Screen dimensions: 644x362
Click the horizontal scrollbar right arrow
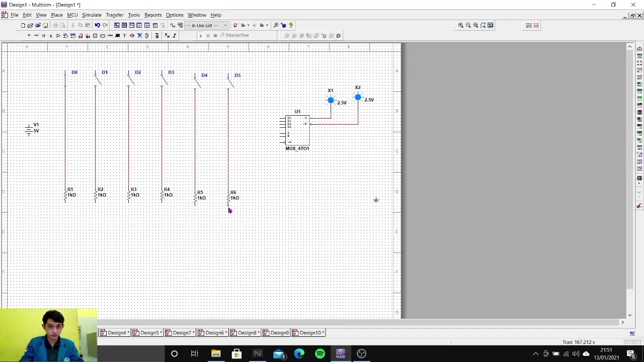pyautogui.click(x=622, y=322)
